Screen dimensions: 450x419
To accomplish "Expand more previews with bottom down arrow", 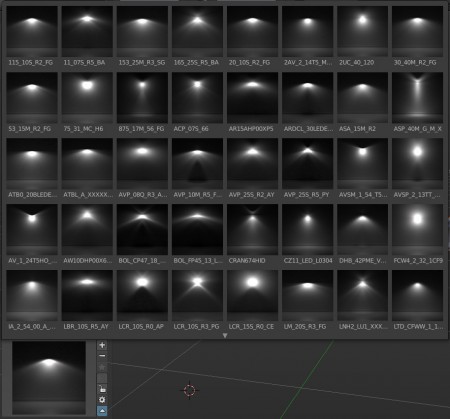I will click(x=225, y=335).
